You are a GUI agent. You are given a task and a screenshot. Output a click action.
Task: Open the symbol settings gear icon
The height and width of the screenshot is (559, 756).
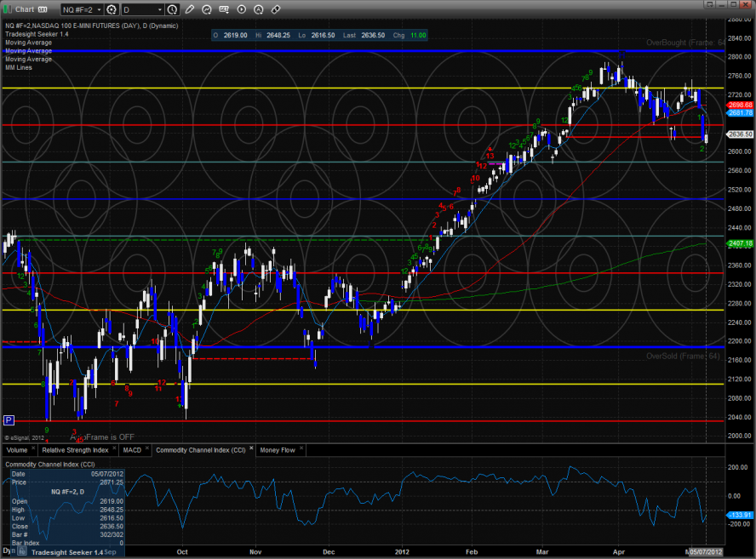(x=111, y=9)
